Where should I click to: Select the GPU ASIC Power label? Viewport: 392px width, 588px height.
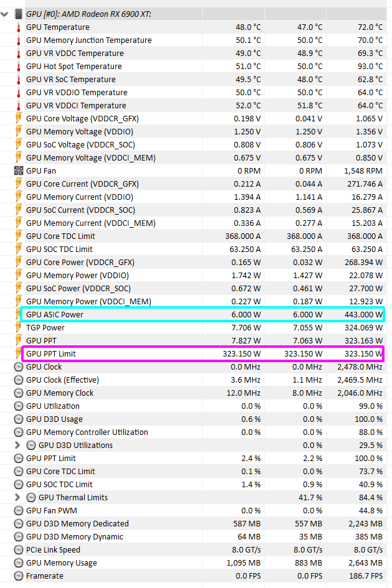coord(55,315)
